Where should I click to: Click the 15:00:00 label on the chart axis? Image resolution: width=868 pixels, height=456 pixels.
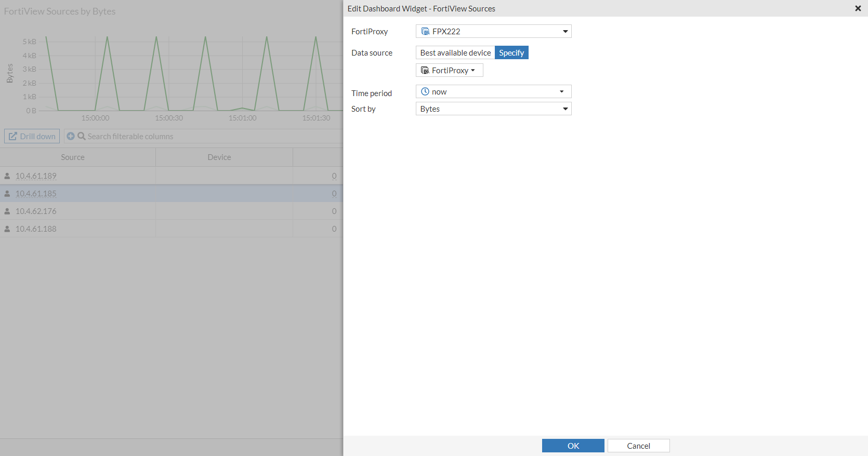[96, 118]
